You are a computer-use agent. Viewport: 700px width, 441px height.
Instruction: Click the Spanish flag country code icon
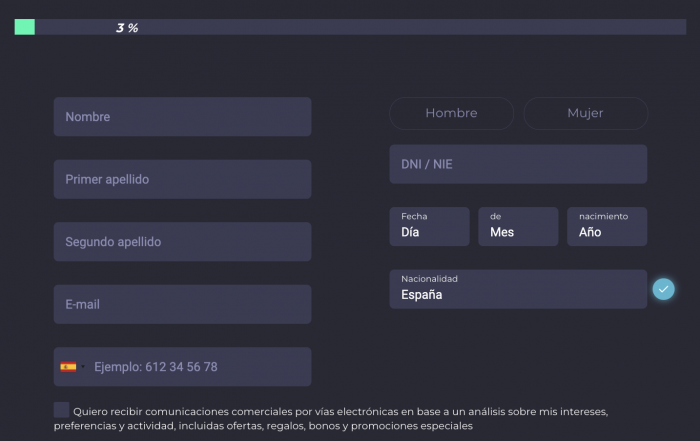pos(68,367)
